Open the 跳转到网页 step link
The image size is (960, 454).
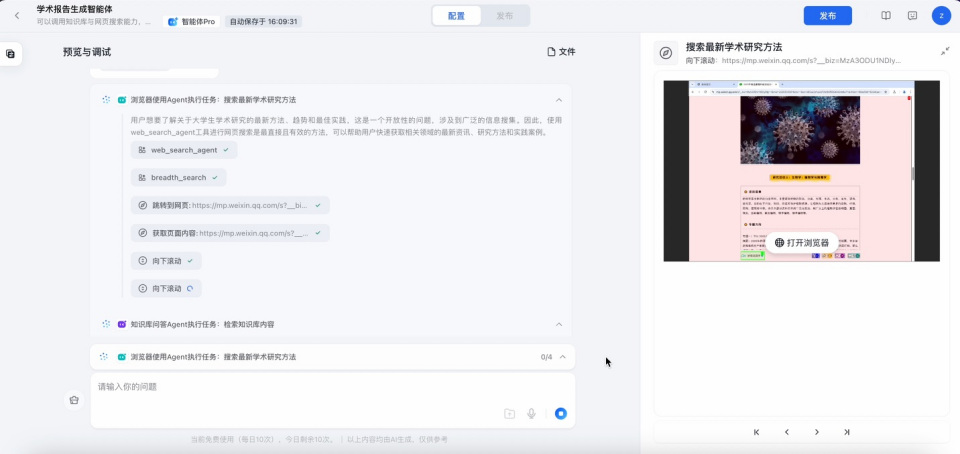point(230,206)
